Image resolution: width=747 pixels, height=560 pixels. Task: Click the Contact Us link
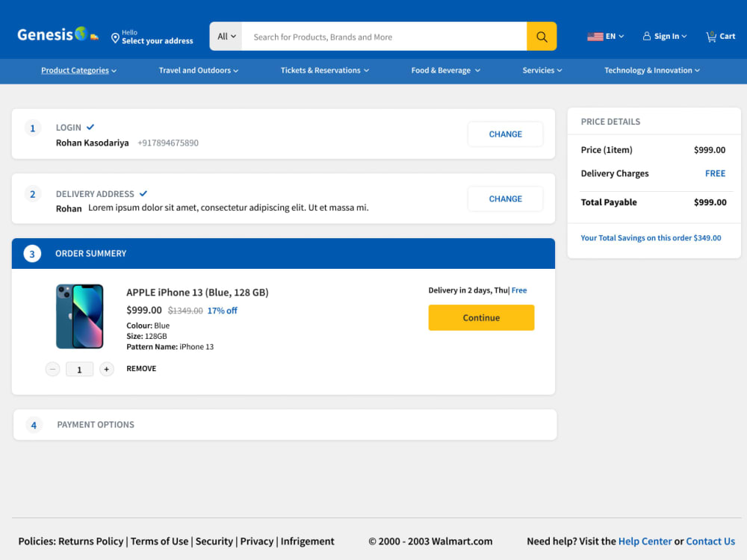pyautogui.click(x=710, y=541)
